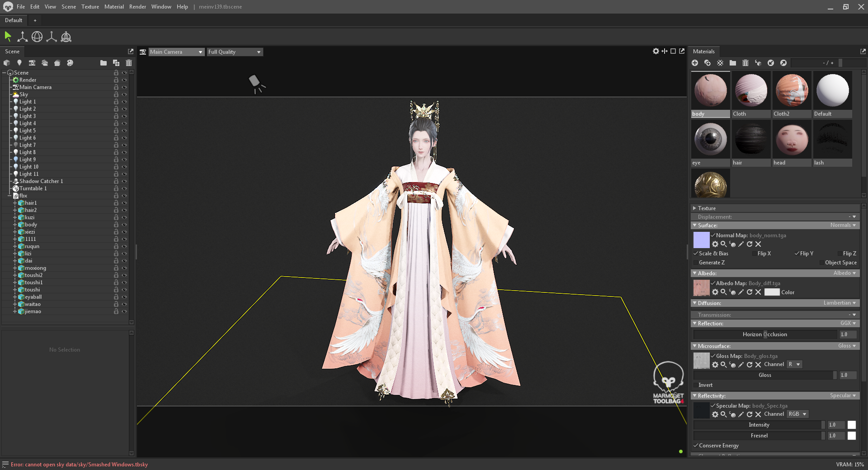Adjust the Gloss slider
This screenshot has width=868, height=470.
coord(765,375)
